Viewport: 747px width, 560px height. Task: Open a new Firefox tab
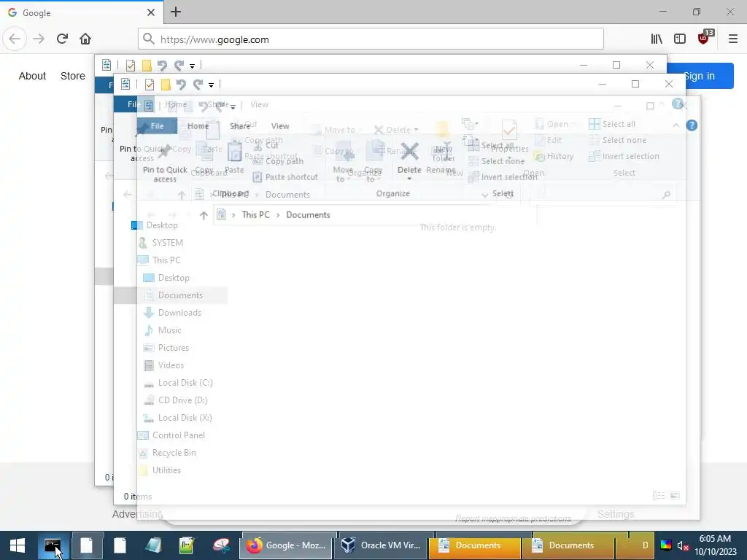(176, 12)
